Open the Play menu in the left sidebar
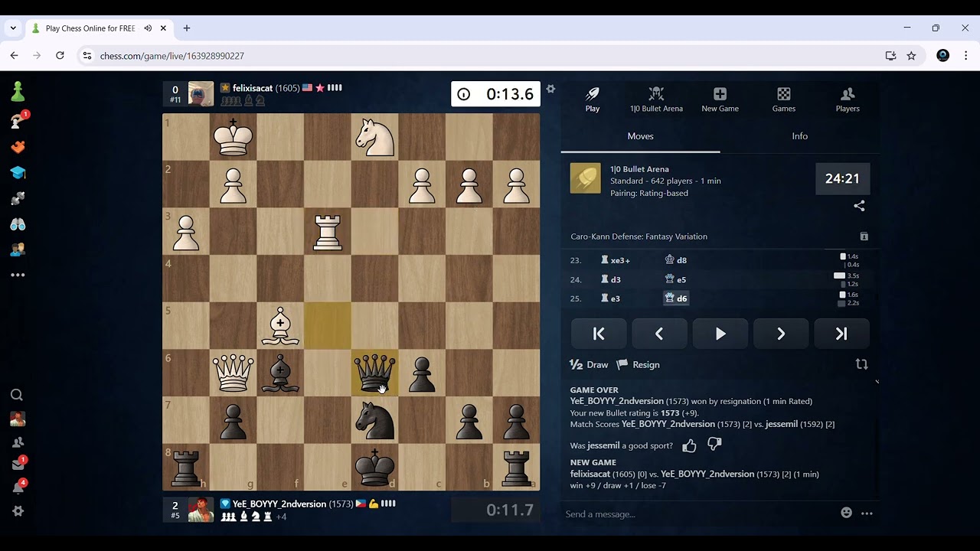Image resolution: width=980 pixels, height=551 pixels. pyautogui.click(x=18, y=121)
